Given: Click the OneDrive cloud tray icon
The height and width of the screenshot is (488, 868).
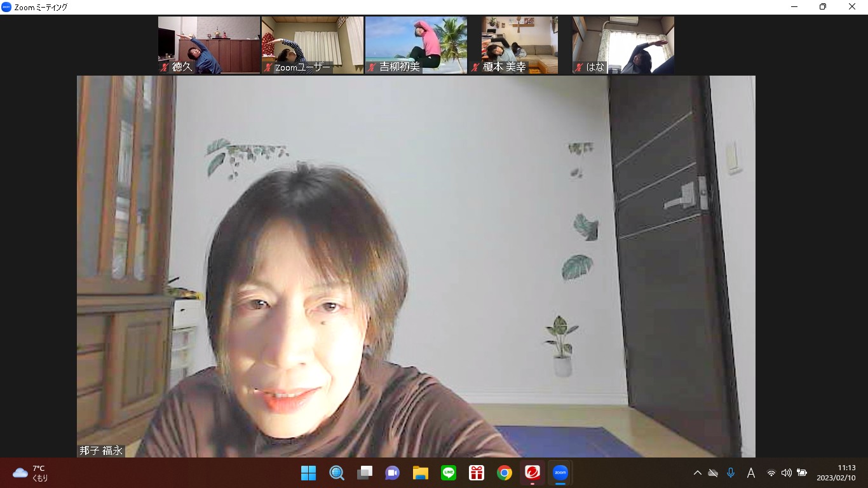Looking at the screenshot, I should pyautogui.click(x=713, y=473).
